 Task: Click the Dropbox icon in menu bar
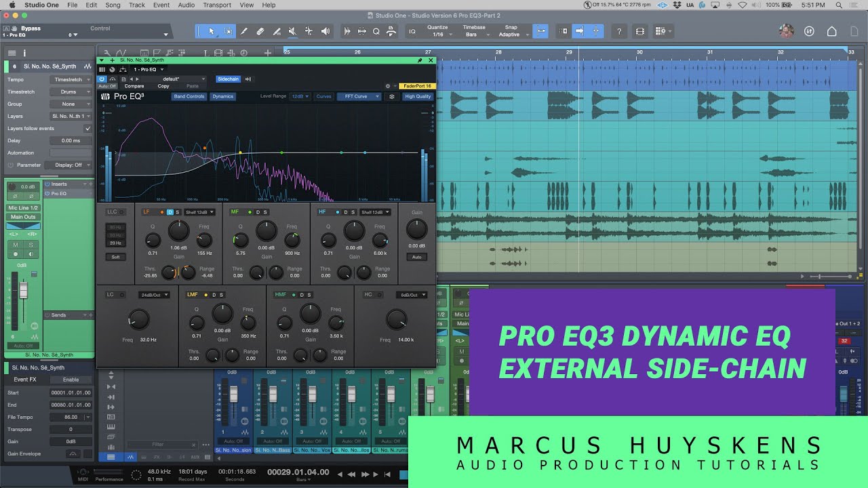click(677, 5)
